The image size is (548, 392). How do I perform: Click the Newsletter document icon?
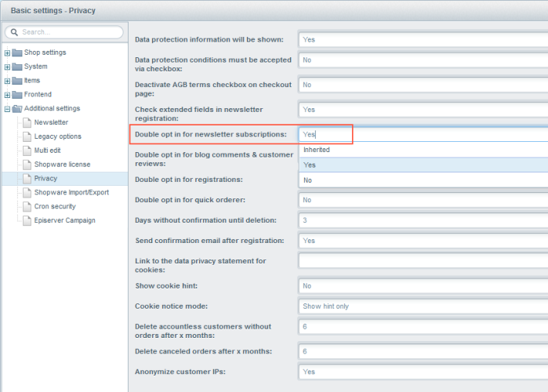coord(27,122)
